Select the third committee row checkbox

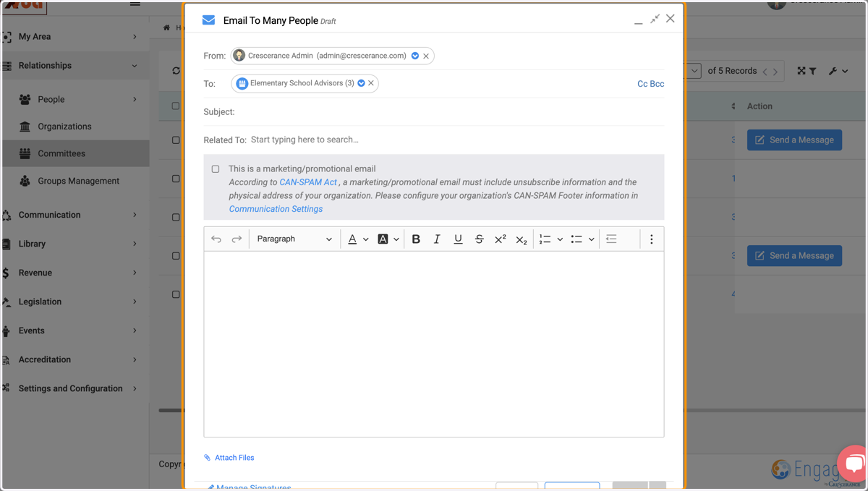(x=176, y=217)
